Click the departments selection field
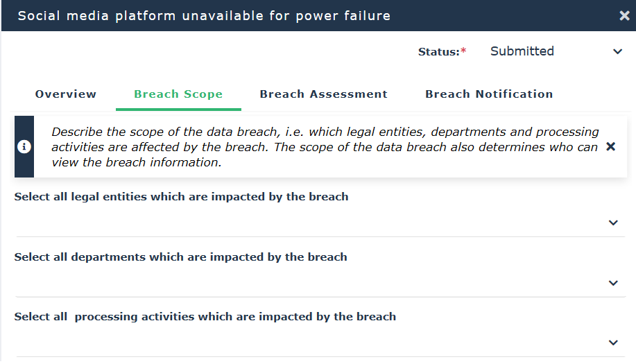636x364 pixels. tap(305, 283)
